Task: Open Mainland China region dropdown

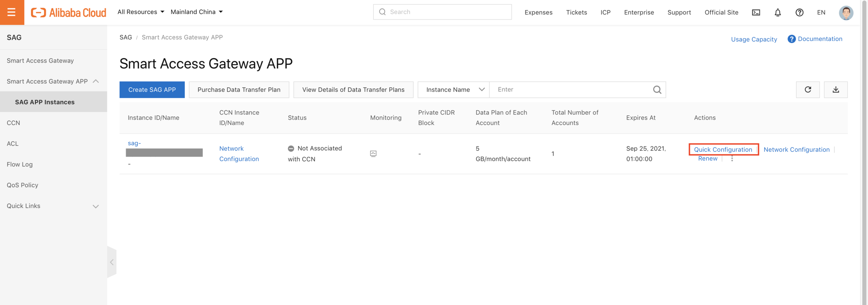Action: click(x=196, y=12)
